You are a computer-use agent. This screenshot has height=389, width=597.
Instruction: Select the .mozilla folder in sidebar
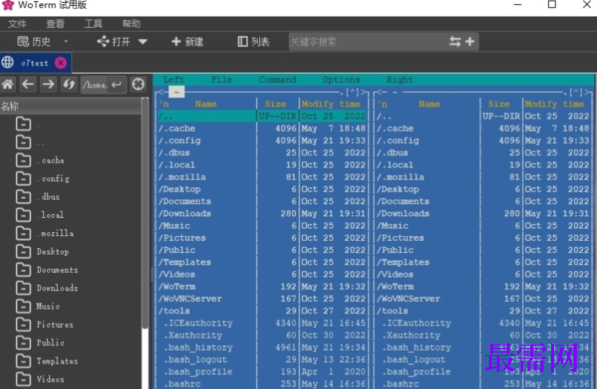tap(56, 233)
